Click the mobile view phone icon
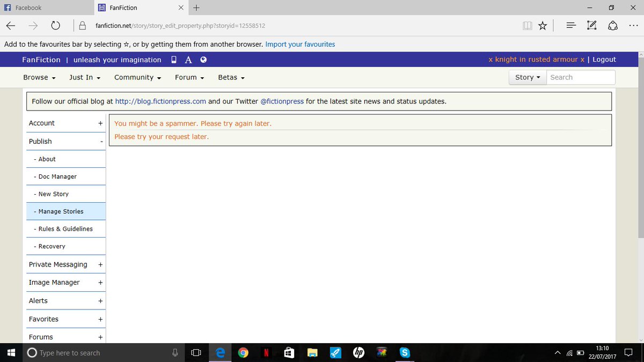Viewport: 644px width, 362px height. pyautogui.click(x=173, y=60)
